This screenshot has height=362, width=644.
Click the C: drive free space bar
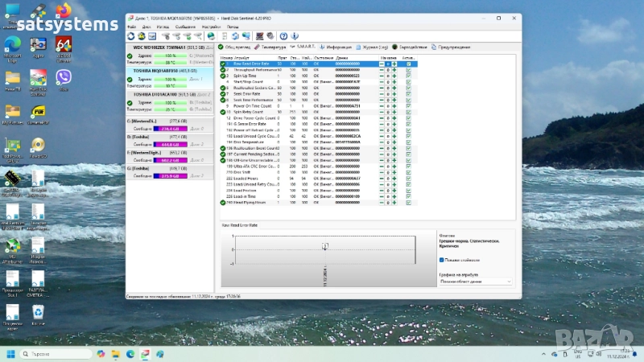point(170,128)
